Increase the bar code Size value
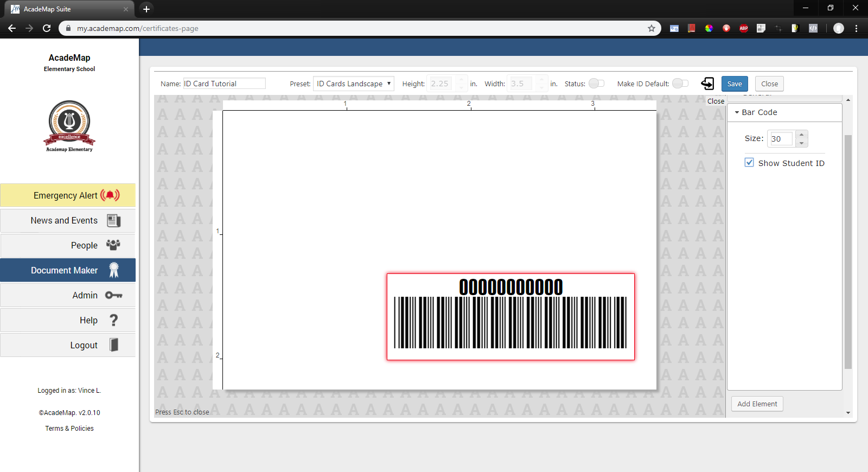This screenshot has height=472, width=868. point(801,135)
